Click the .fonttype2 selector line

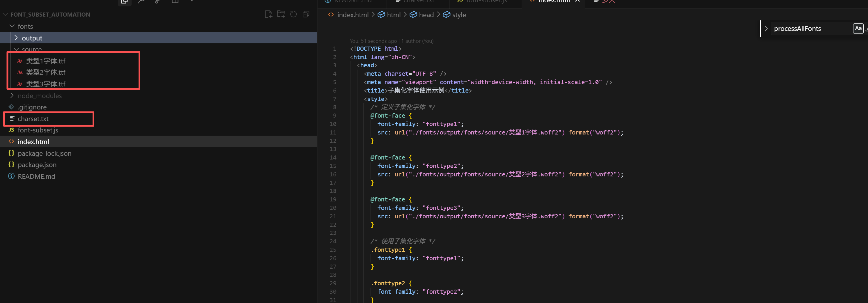click(x=391, y=283)
